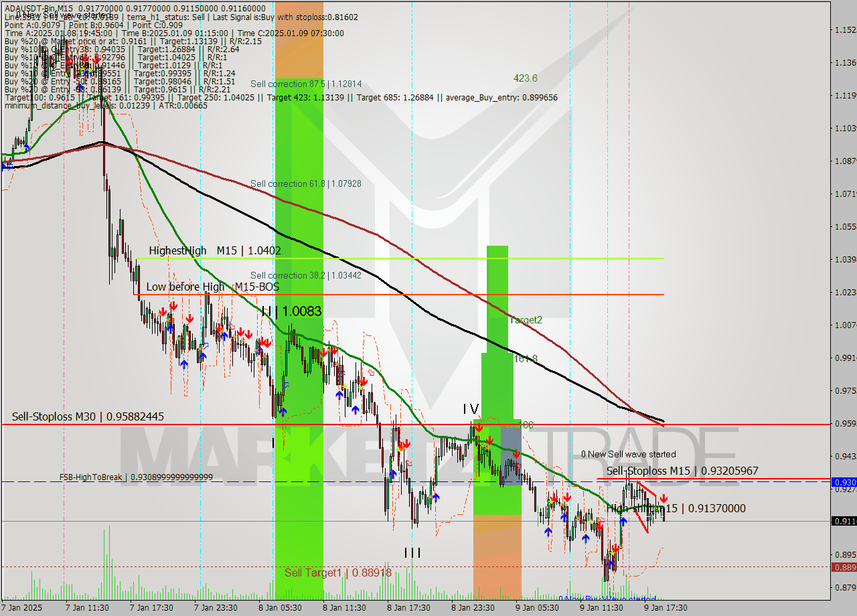The height and width of the screenshot is (616, 857).
Task: Click the 'I V' wave label
Action: (471, 408)
